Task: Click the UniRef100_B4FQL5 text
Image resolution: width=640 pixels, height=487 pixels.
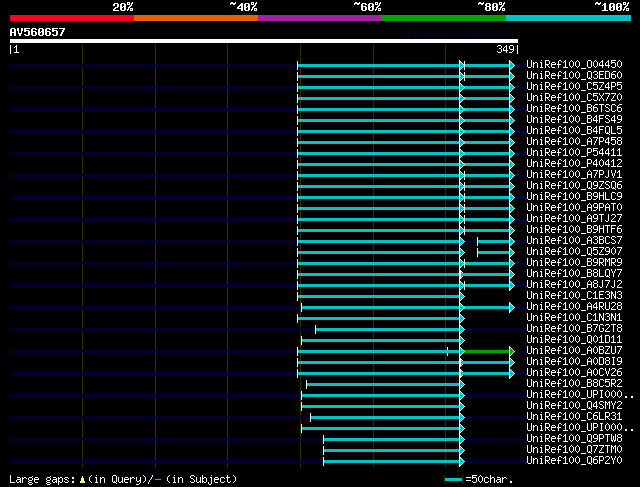Action: tap(574, 131)
